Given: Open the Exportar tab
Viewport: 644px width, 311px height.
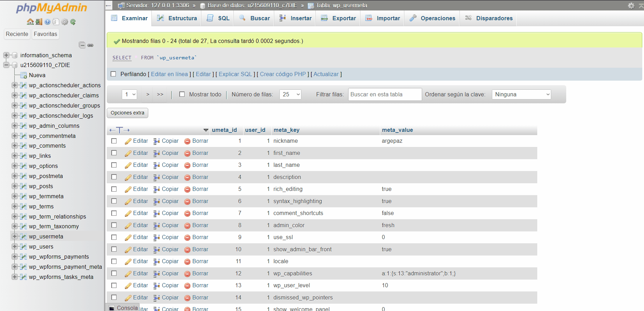Looking at the screenshot, I should [x=338, y=18].
